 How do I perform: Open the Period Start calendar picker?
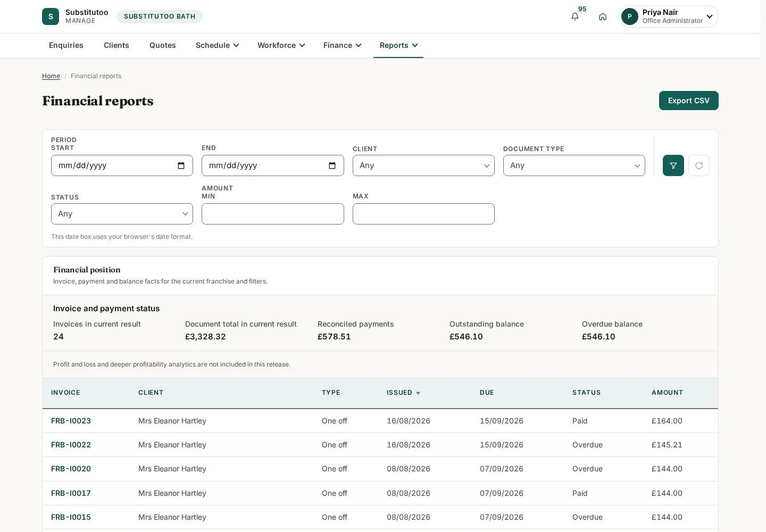point(181,165)
